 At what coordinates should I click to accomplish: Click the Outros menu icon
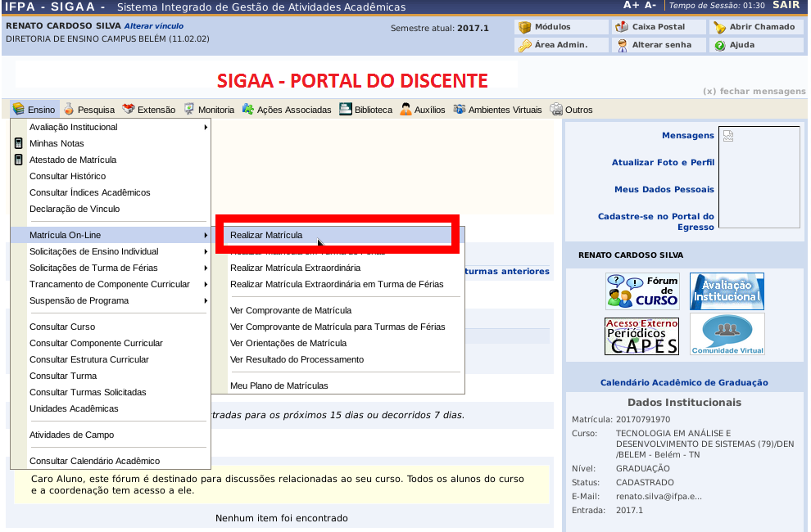tap(556, 109)
